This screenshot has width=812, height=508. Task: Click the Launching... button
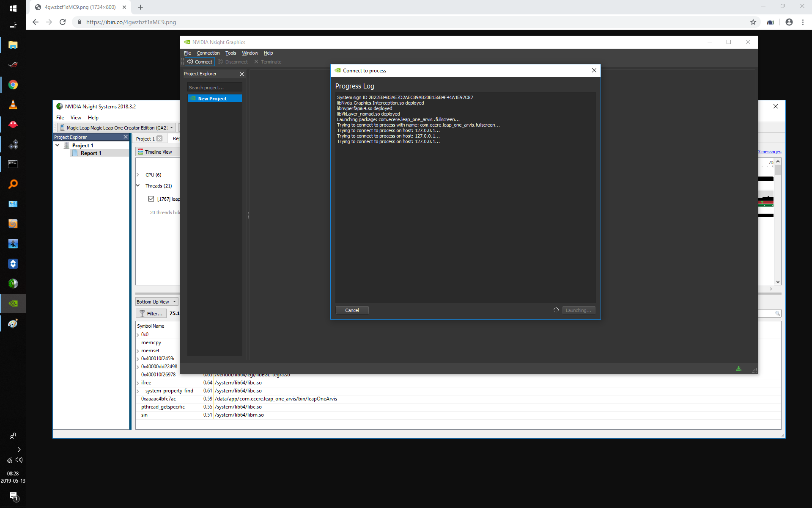click(579, 310)
